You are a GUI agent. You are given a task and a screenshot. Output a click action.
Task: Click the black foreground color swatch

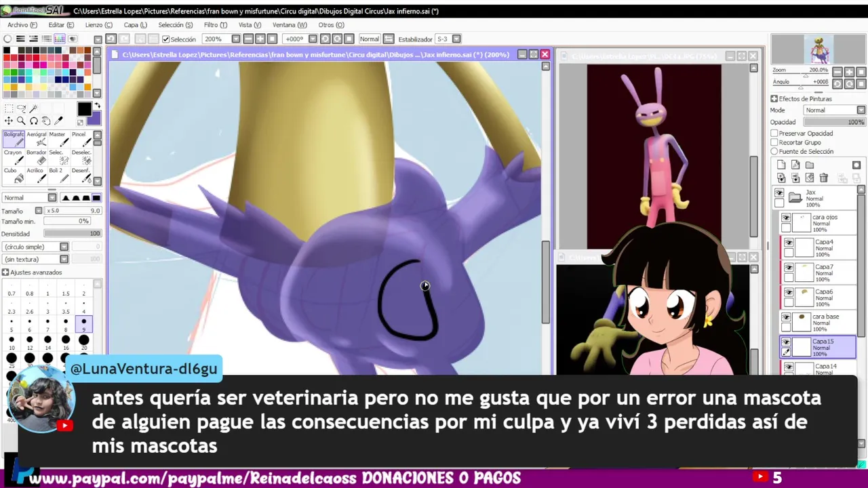(84, 109)
